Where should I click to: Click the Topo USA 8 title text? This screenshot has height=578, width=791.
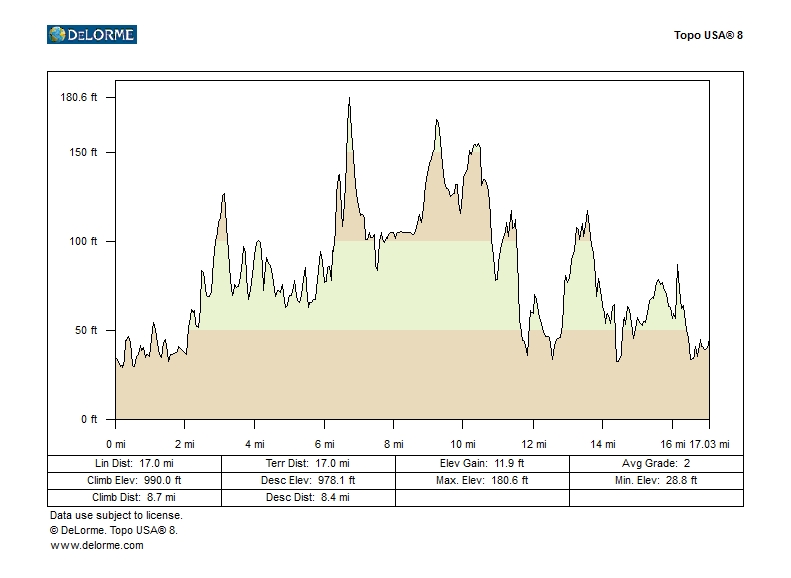click(708, 35)
